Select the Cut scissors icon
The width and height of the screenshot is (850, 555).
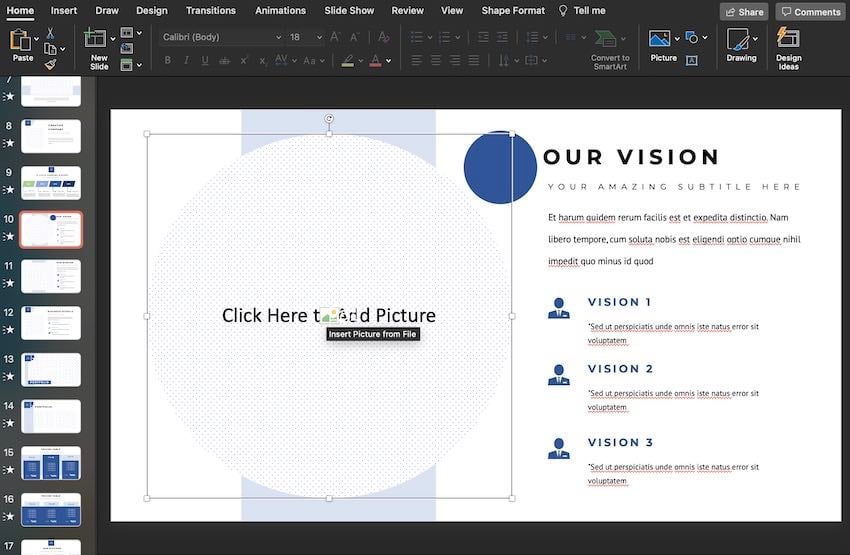coord(50,34)
